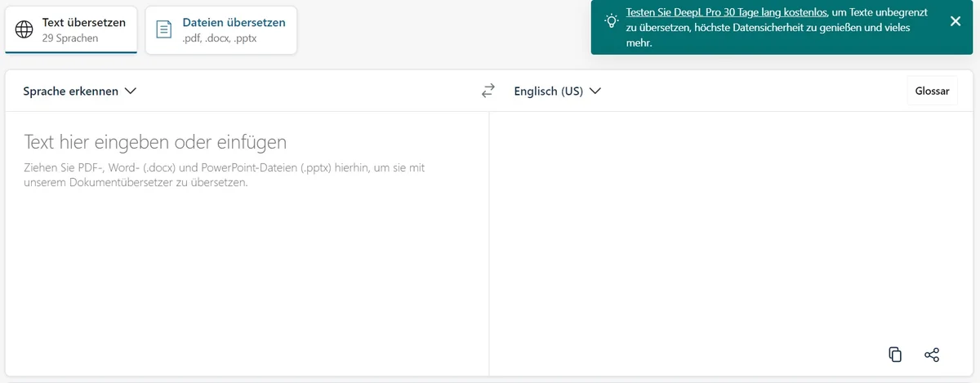Click the '.pdf, .docx, .pptx' subtitle text

(220, 38)
